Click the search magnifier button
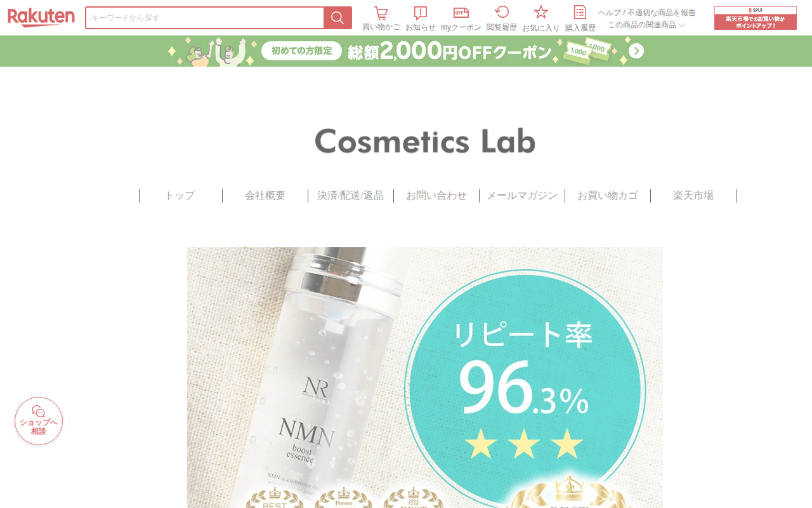Image resolution: width=812 pixels, height=508 pixels. click(x=337, y=18)
